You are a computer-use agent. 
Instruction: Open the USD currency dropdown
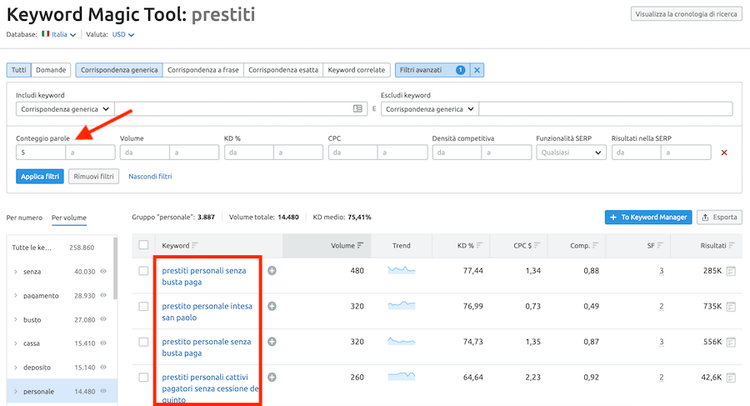123,34
